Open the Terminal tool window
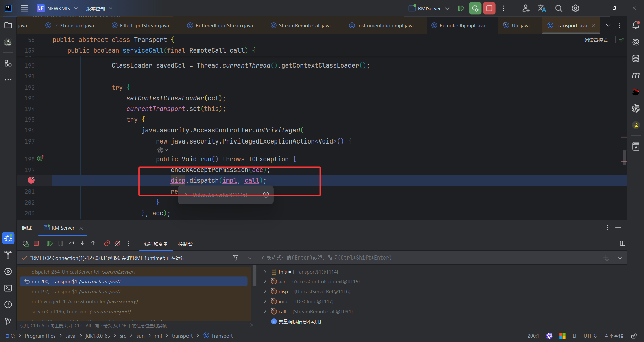This screenshot has height=342, width=644. (8, 288)
